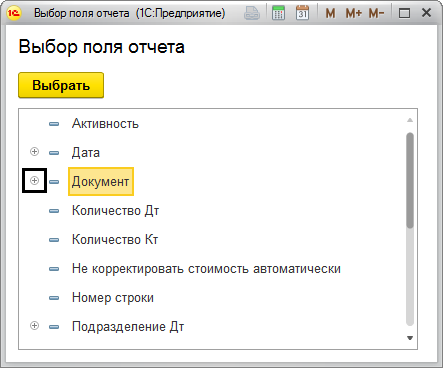Select Не корректировать стоимость автоматически field

206,269
